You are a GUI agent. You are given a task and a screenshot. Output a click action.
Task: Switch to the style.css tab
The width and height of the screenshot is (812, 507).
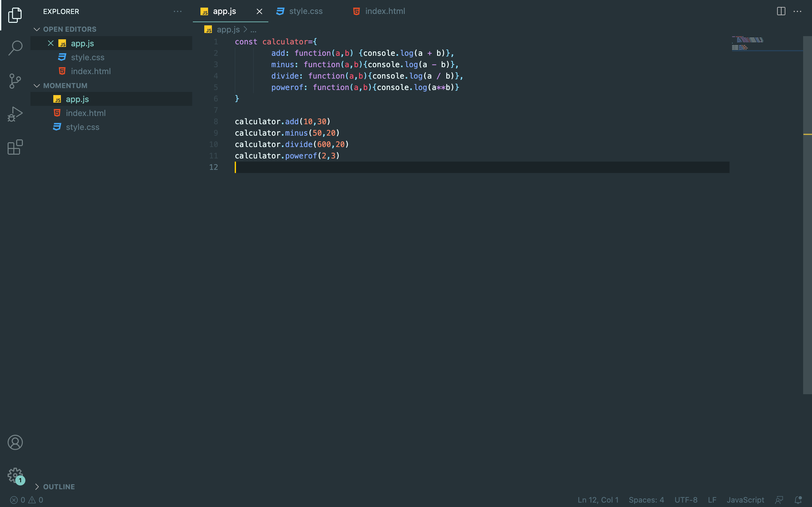pyautogui.click(x=305, y=11)
